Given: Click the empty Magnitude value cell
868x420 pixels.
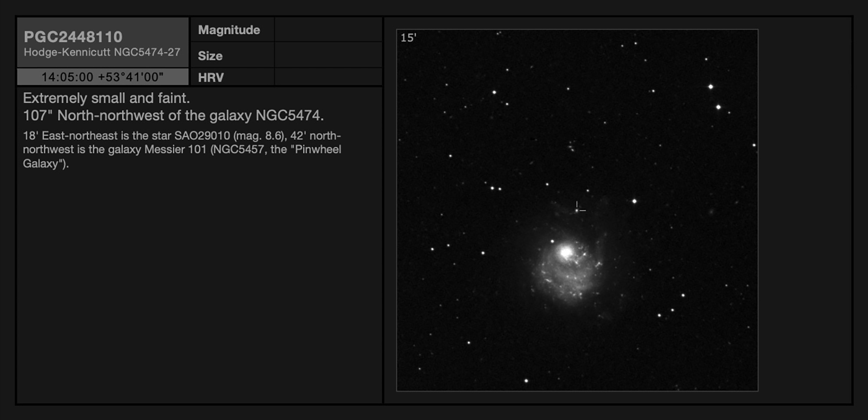Looking at the screenshot, I should 328,30.
